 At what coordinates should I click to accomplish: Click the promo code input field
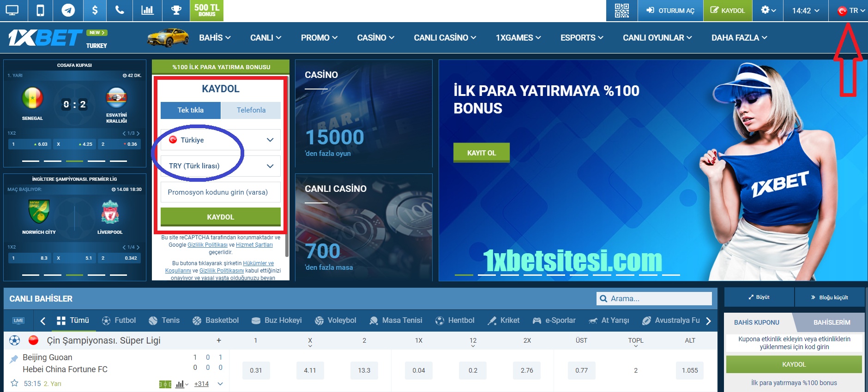tap(221, 192)
